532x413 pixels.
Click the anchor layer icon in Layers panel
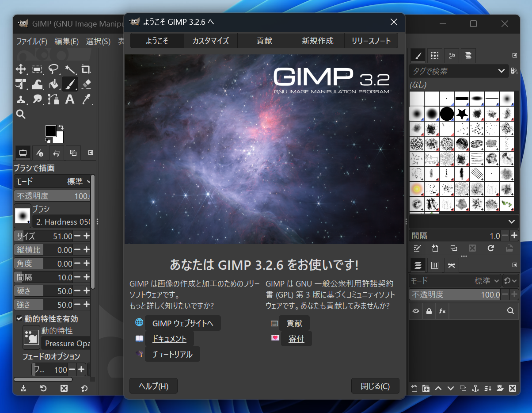pyautogui.click(x=475, y=388)
